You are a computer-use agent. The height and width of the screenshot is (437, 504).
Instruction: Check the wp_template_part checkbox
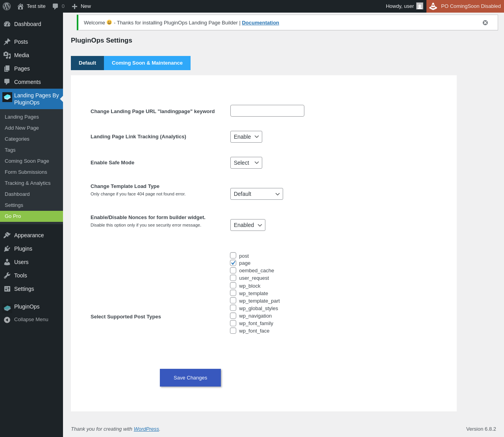[x=233, y=300]
